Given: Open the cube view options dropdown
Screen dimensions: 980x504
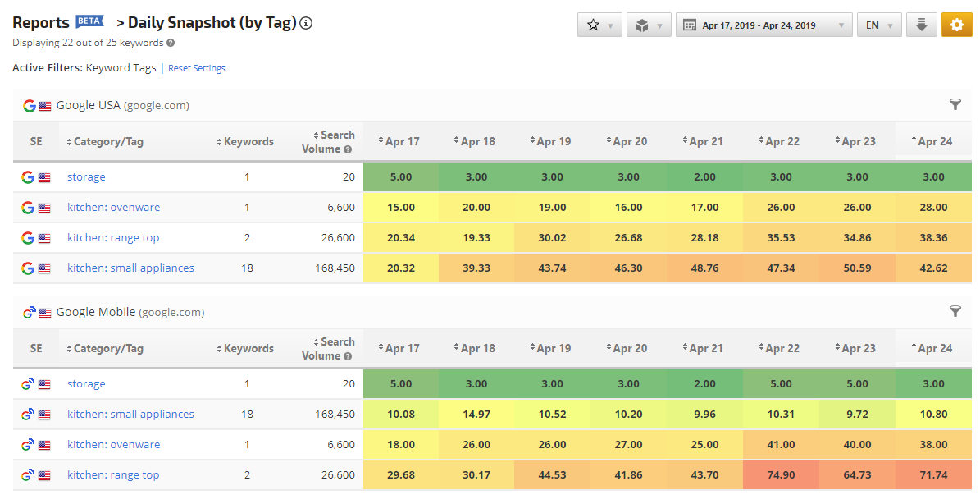Looking at the screenshot, I should [649, 25].
